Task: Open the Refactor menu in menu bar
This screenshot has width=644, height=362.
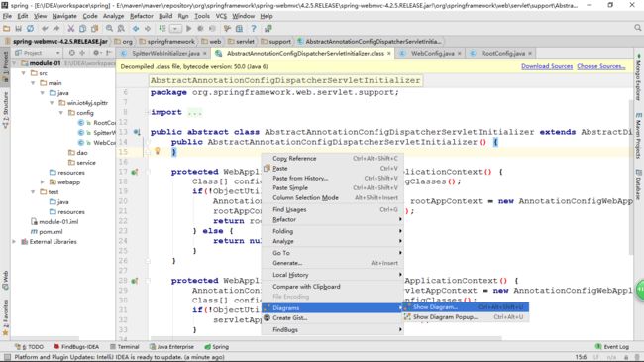Action: [x=142, y=16]
